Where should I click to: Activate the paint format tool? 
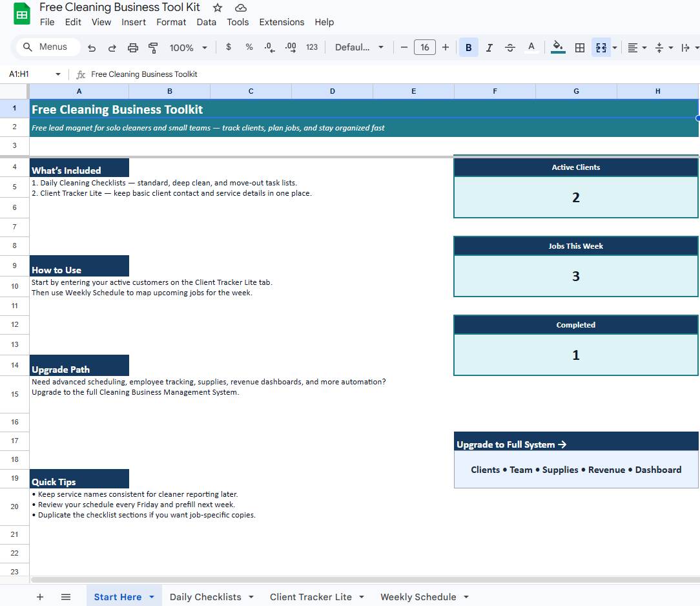click(153, 48)
